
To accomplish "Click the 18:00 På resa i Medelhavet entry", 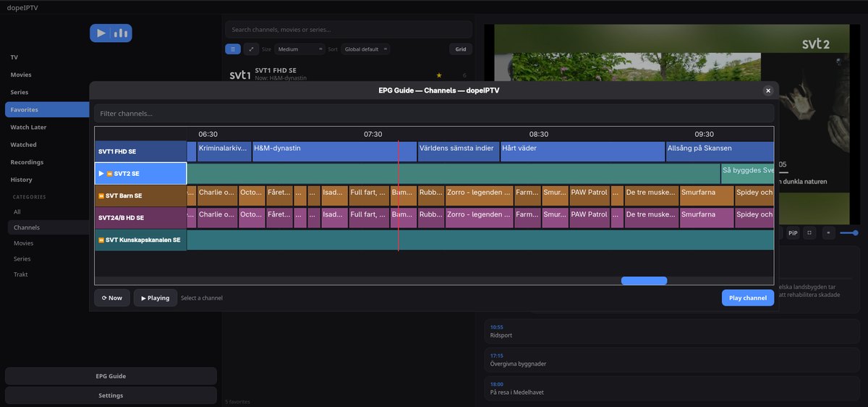I will 673,388.
